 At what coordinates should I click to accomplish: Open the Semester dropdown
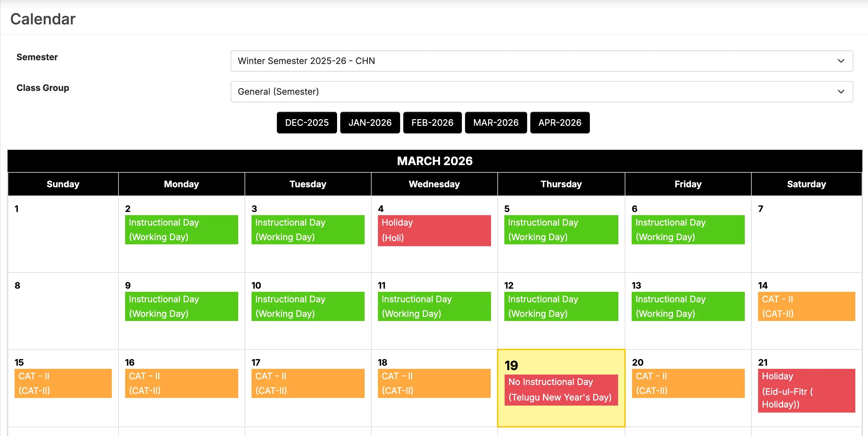(x=540, y=61)
